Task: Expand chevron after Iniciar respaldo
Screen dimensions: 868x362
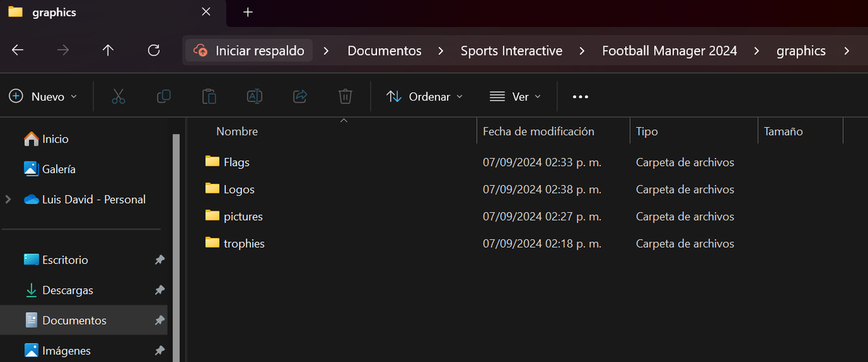Action: [327, 51]
